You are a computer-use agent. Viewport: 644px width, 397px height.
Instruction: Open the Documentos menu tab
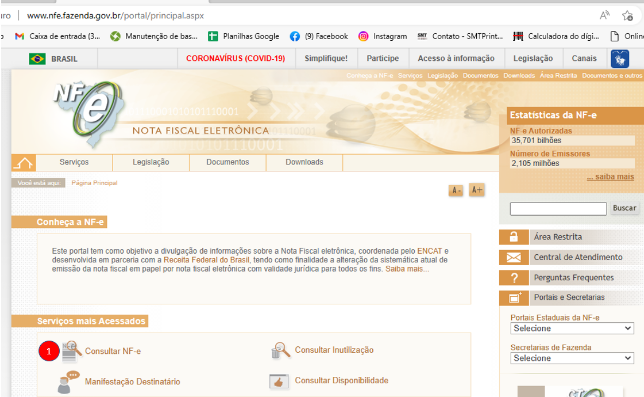click(228, 162)
